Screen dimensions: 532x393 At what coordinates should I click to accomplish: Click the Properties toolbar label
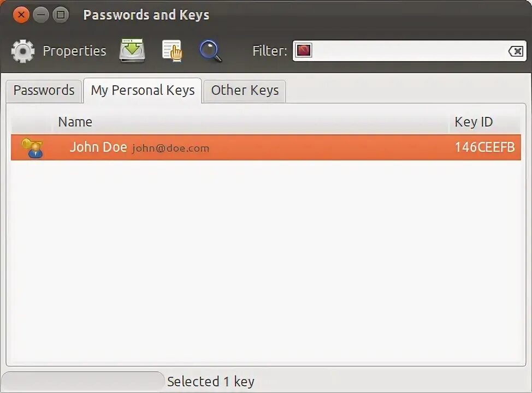[74, 51]
